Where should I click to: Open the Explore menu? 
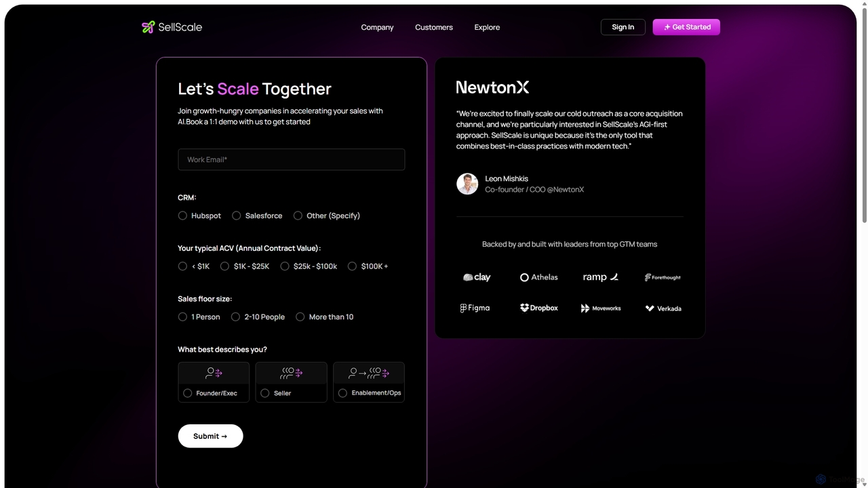pyautogui.click(x=487, y=27)
